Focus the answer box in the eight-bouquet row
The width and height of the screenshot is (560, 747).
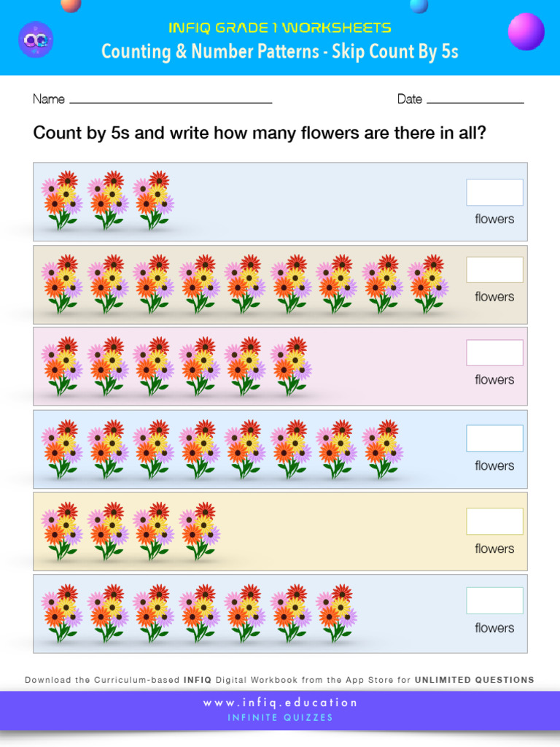click(494, 438)
